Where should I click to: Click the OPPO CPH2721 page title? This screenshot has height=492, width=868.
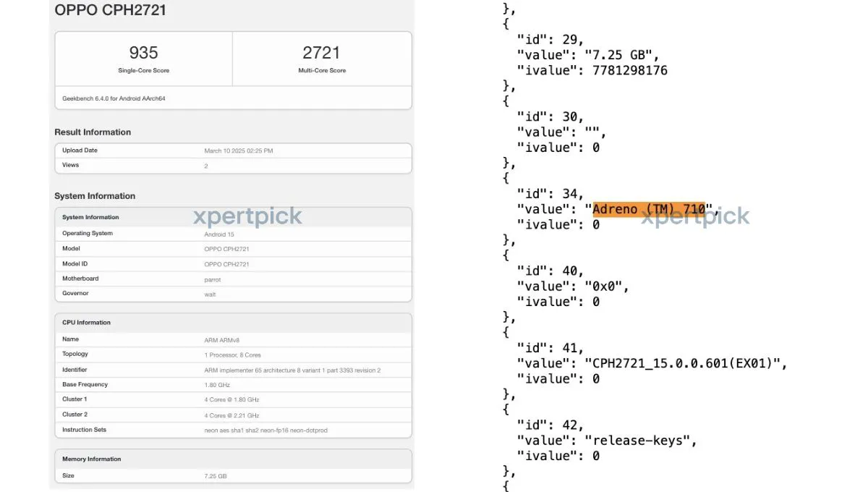pos(110,10)
